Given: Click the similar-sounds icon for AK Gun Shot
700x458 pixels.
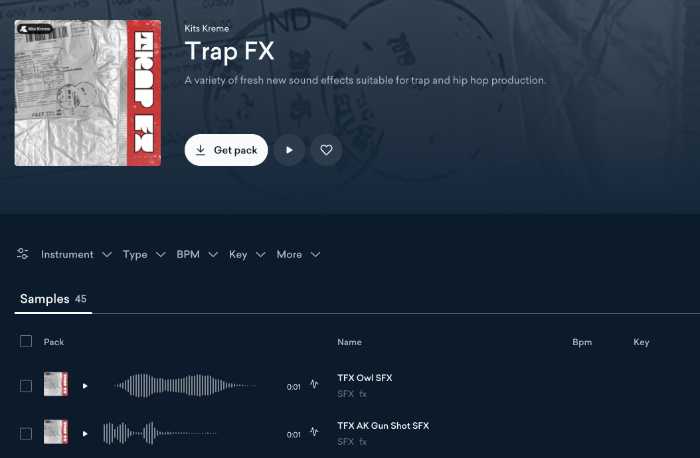Looking at the screenshot, I should pos(314,432).
